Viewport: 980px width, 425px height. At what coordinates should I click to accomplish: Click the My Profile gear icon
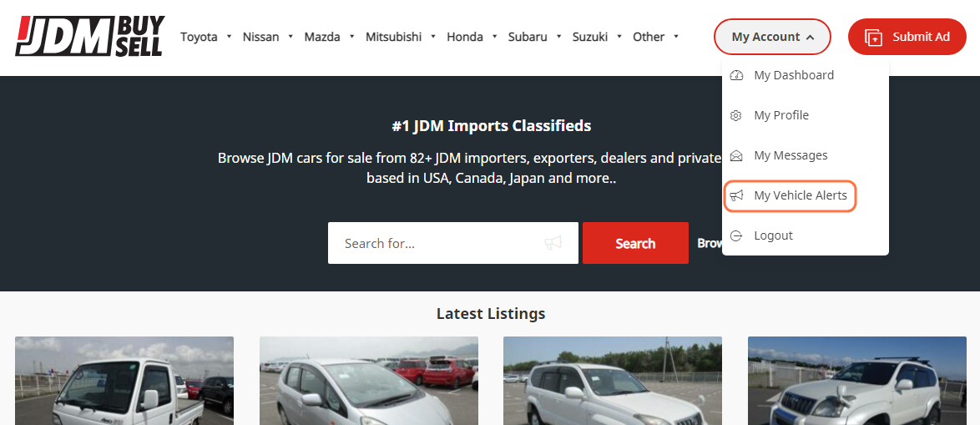click(x=736, y=115)
